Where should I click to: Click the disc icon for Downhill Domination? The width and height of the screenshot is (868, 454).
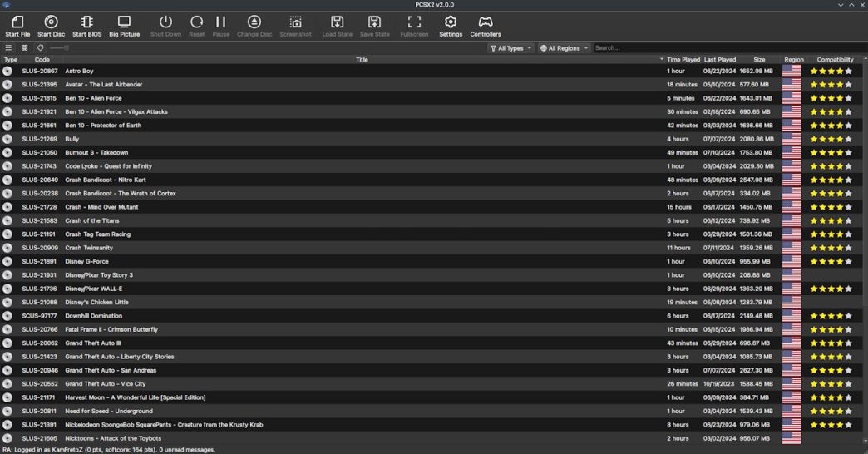tap(7, 316)
